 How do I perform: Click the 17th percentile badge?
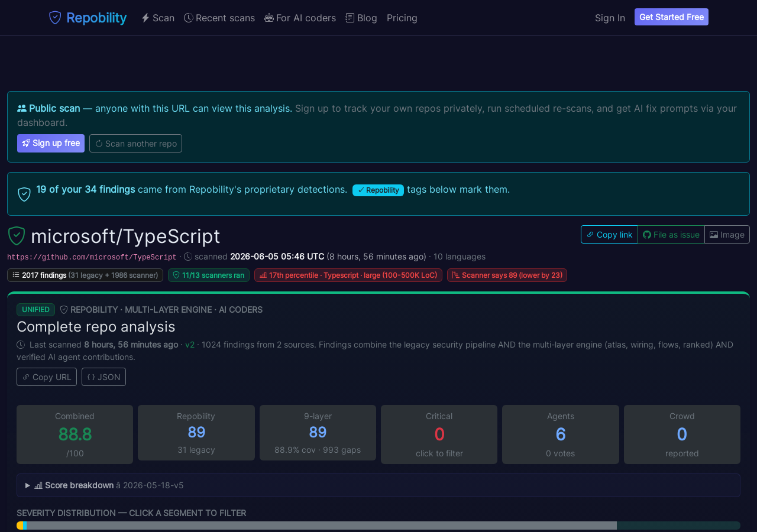(x=348, y=275)
